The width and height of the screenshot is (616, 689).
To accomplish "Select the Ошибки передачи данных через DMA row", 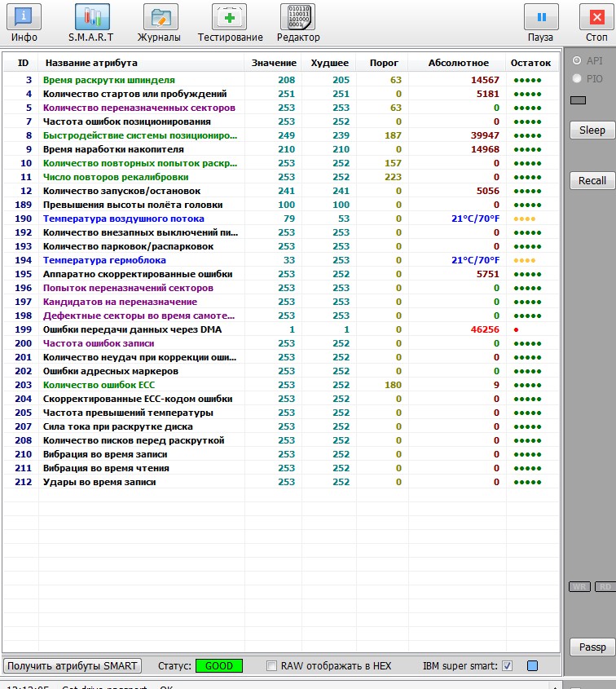I will tap(132, 329).
